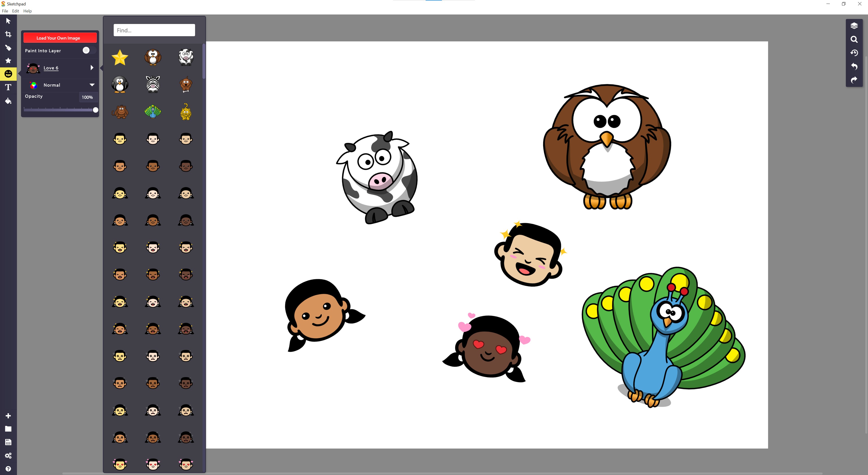This screenshot has height=475, width=868.
Task: Click the Load Your Own Image button
Action: (x=60, y=38)
